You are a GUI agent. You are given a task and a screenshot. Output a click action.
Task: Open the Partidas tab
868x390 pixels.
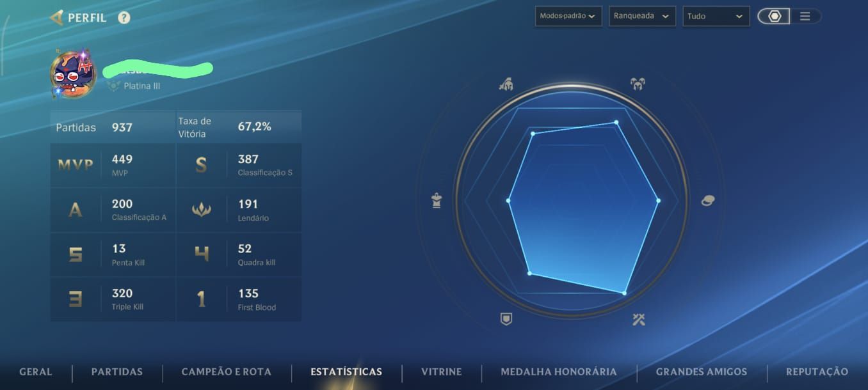(117, 371)
